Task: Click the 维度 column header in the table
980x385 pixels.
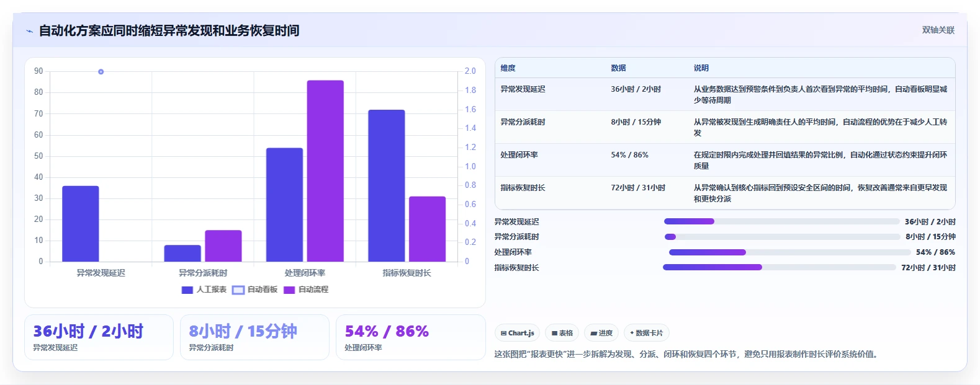Action: click(508, 68)
